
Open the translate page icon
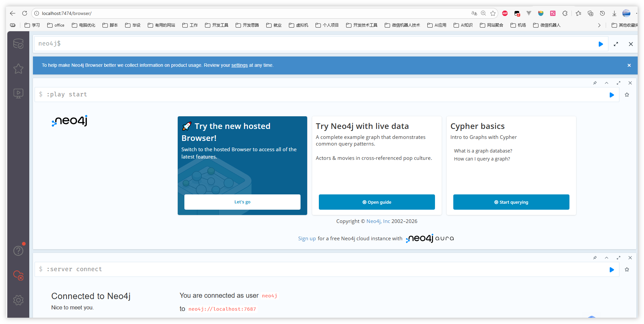point(474,13)
